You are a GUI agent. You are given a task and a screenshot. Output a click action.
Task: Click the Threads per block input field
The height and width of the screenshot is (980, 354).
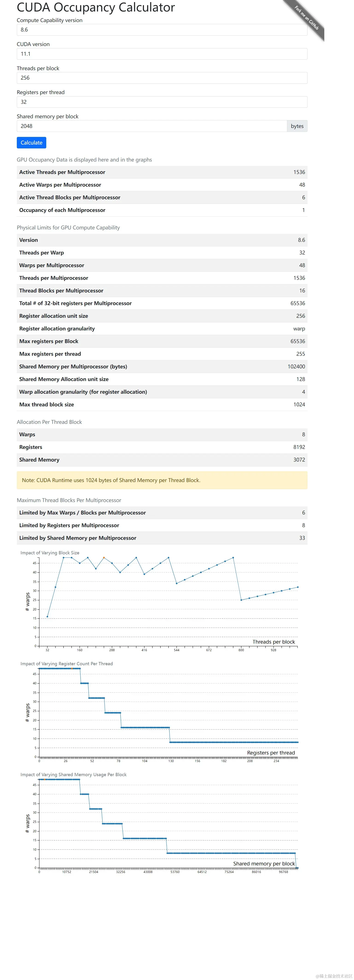pyautogui.click(x=162, y=78)
